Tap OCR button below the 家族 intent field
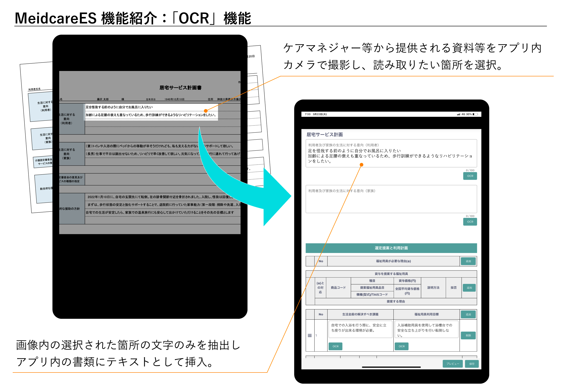Image resolution: width=561 pixels, height=392 pixels. tap(470, 222)
